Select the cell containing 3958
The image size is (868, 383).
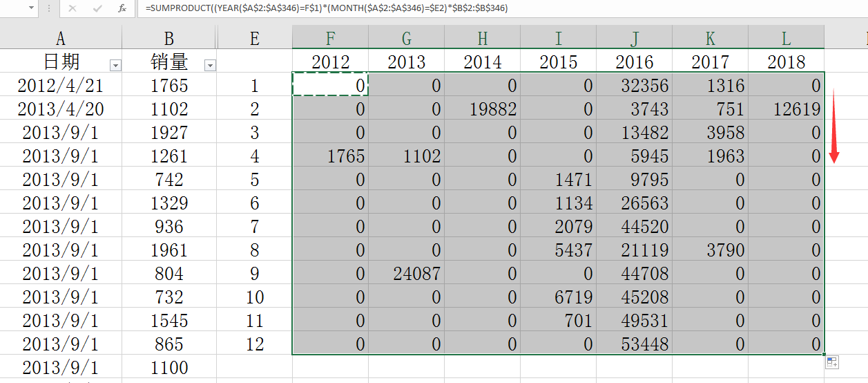(711, 132)
